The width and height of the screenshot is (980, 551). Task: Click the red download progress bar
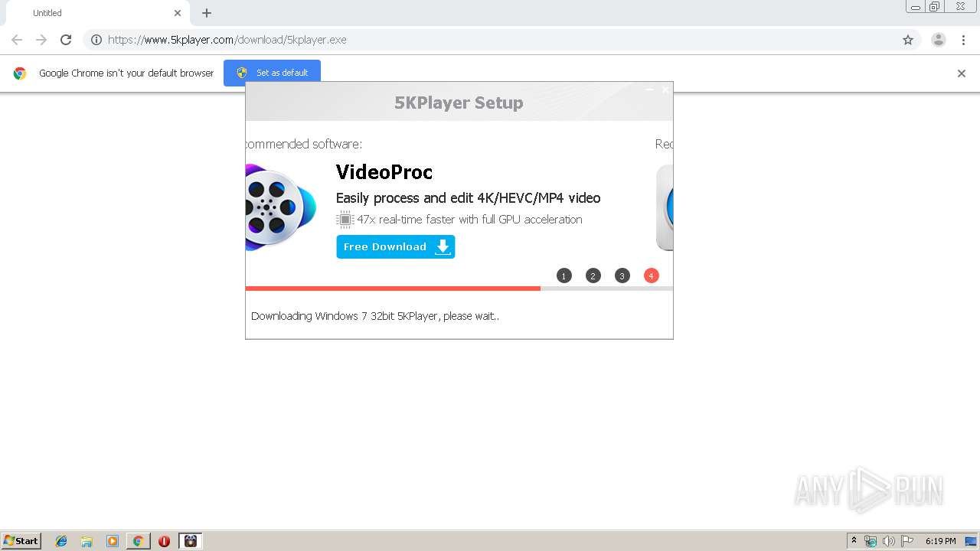tap(393, 289)
